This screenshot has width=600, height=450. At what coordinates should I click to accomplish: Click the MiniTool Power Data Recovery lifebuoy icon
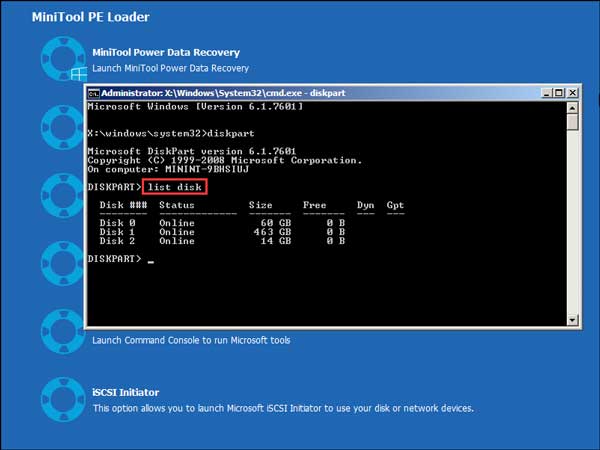(63, 59)
